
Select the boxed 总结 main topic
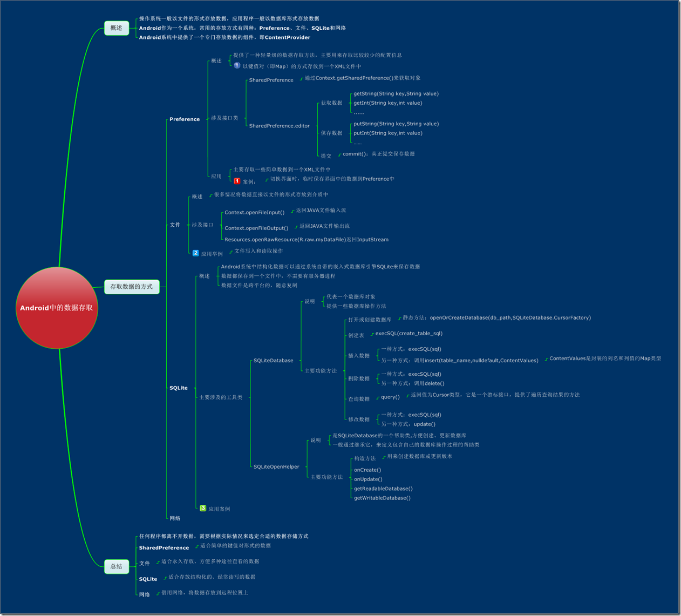117,566
